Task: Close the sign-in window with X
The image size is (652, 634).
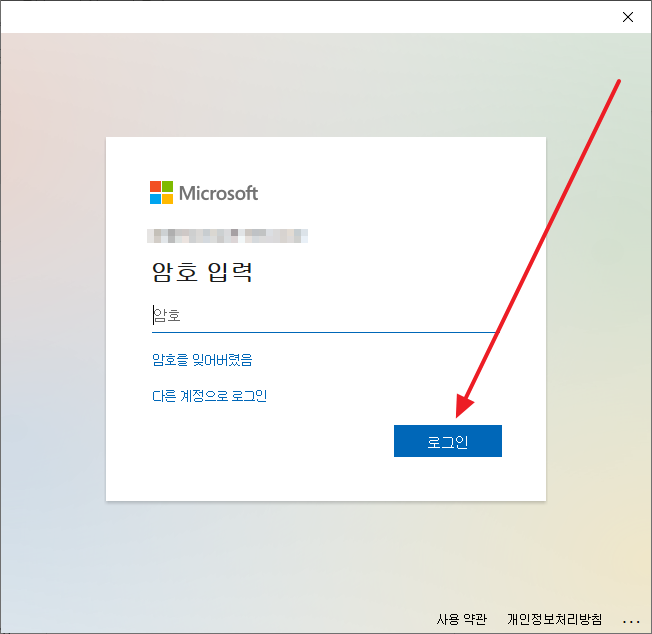Action: [627, 17]
